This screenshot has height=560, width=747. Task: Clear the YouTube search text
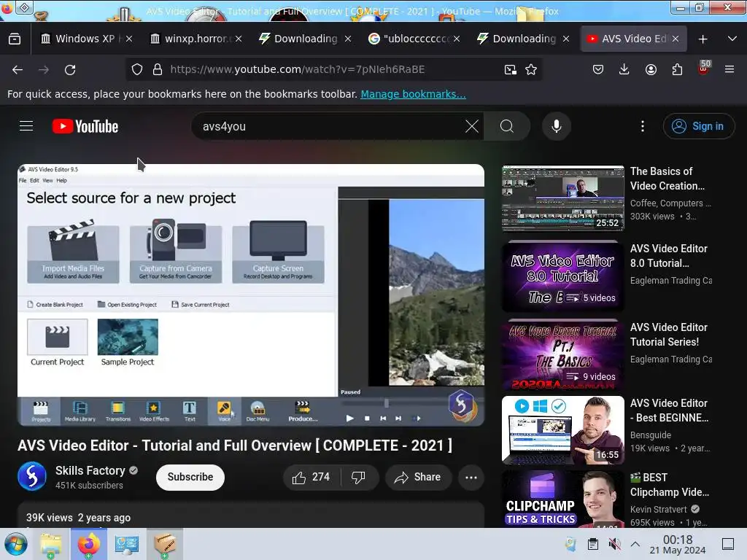click(x=472, y=127)
